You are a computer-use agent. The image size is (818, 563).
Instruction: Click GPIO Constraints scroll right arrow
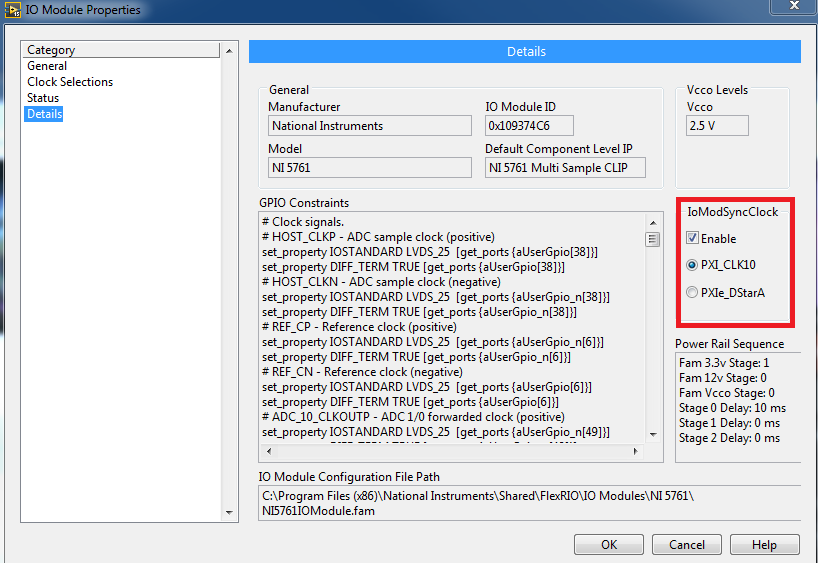(x=635, y=451)
